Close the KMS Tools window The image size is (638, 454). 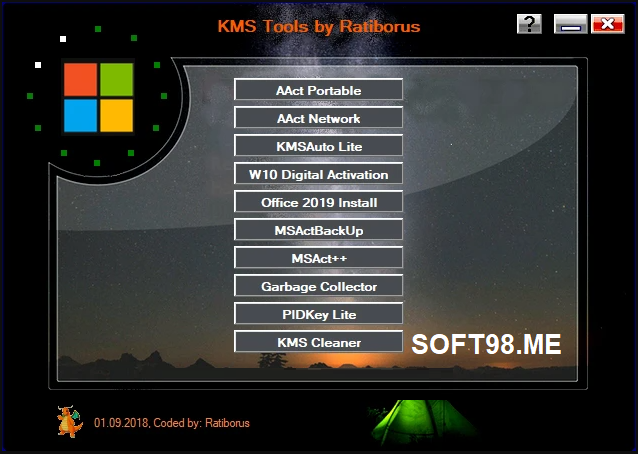pos(607,24)
